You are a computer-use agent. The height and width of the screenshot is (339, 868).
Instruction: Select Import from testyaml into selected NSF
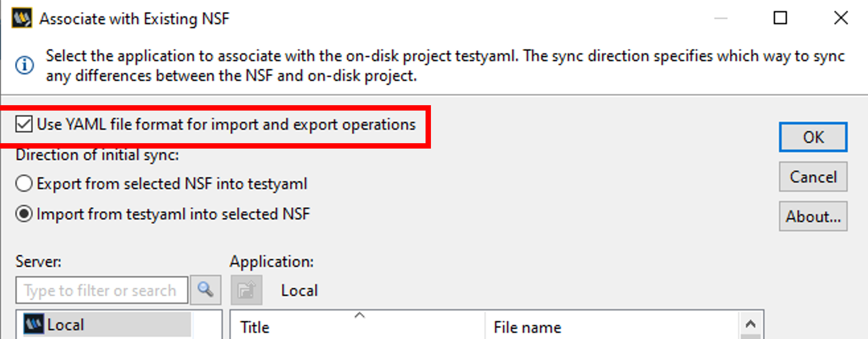(23, 214)
